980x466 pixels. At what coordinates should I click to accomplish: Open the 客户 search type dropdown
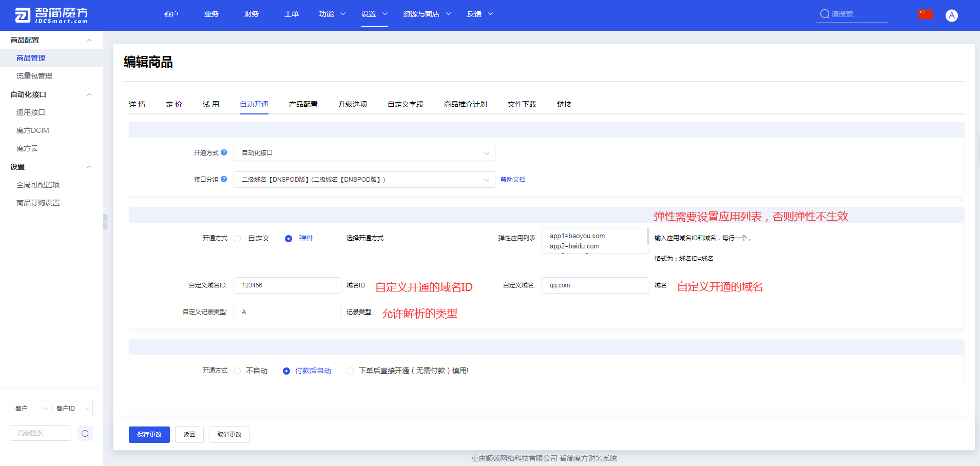click(x=31, y=409)
